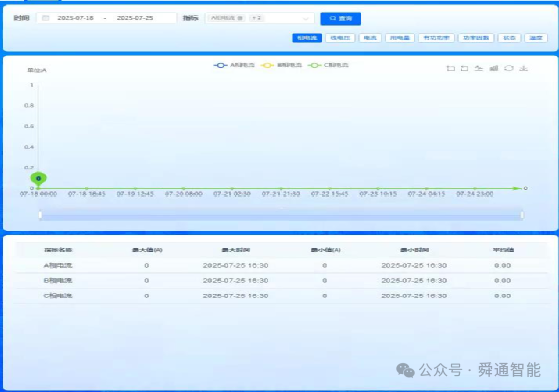Click x-axis label 07-20 08:00

[184, 194]
